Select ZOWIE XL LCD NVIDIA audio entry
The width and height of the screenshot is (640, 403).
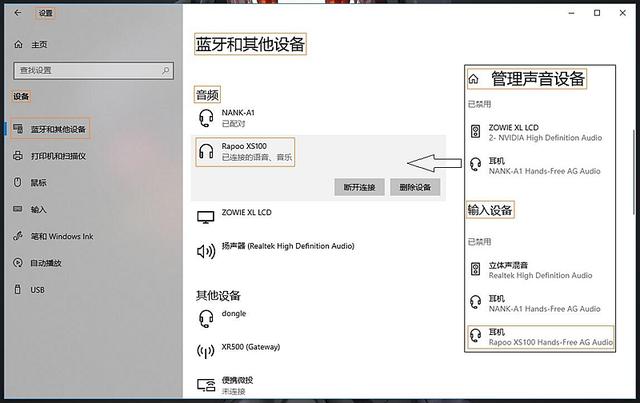[545, 133]
